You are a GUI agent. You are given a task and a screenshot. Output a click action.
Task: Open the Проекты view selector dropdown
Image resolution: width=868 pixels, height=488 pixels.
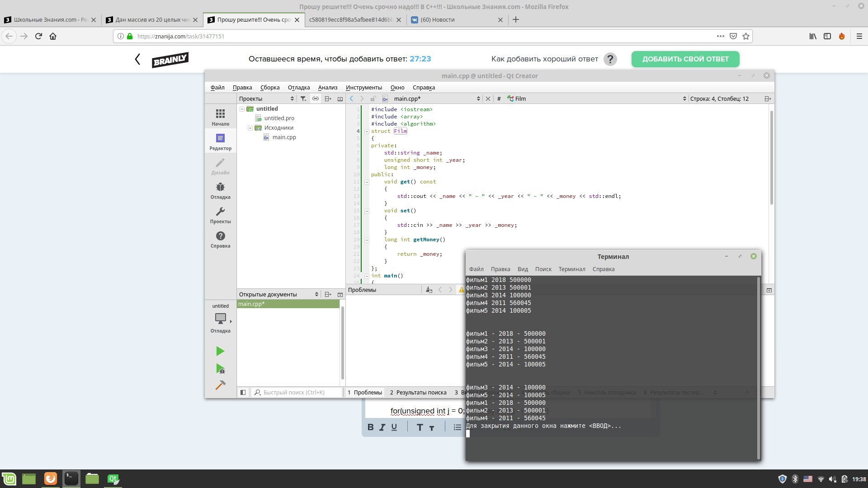[267, 99]
